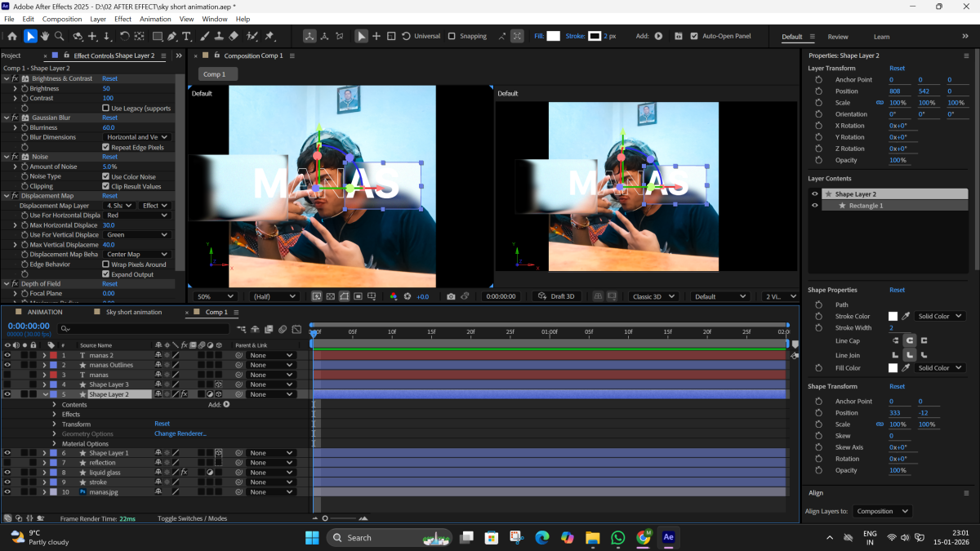The height and width of the screenshot is (551, 980).
Task: Hide the manas 2 layer eye
Action: pyautogui.click(x=7, y=355)
